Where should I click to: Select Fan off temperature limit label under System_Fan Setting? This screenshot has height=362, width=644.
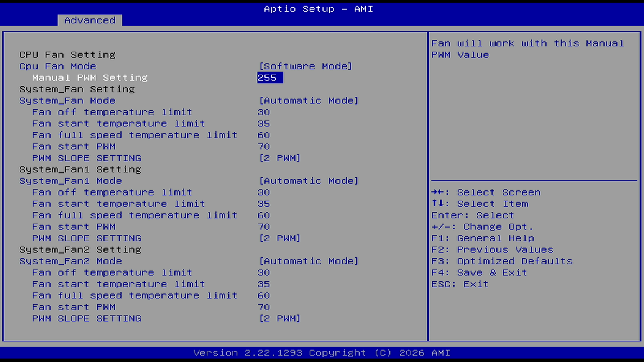112,112
